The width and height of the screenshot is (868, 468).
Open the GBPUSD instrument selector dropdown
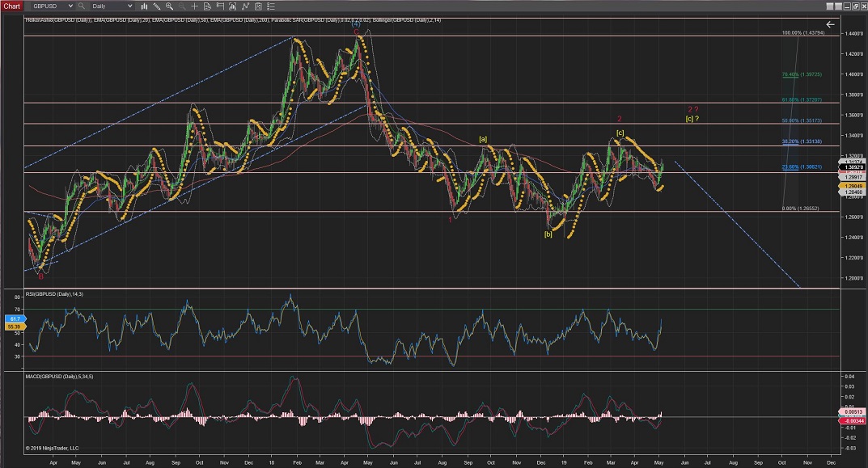51,6
